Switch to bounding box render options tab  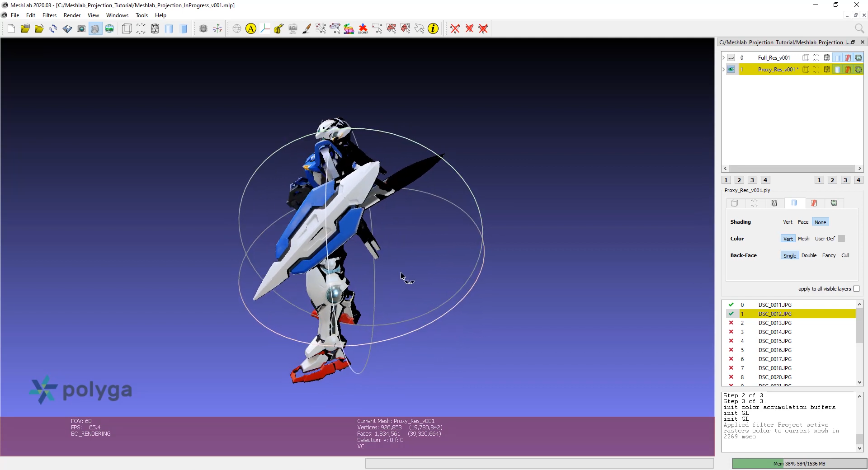(x=735, y=203)
